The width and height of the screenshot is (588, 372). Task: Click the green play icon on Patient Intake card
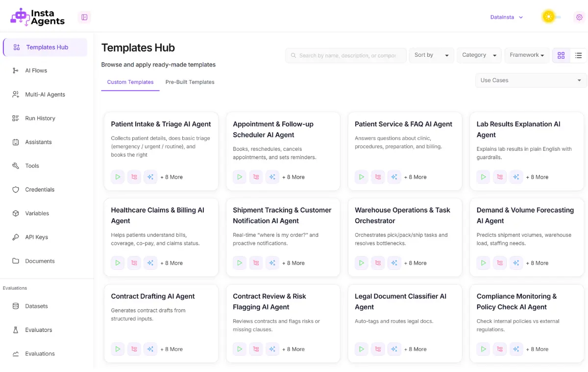point(118,177)
